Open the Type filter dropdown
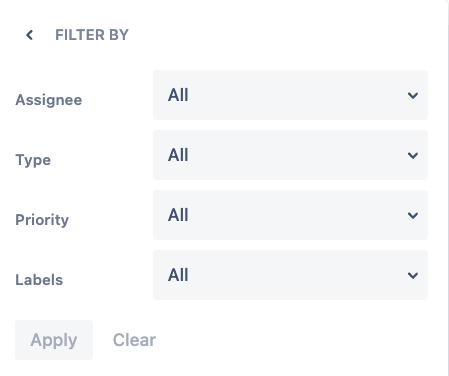 290,155
